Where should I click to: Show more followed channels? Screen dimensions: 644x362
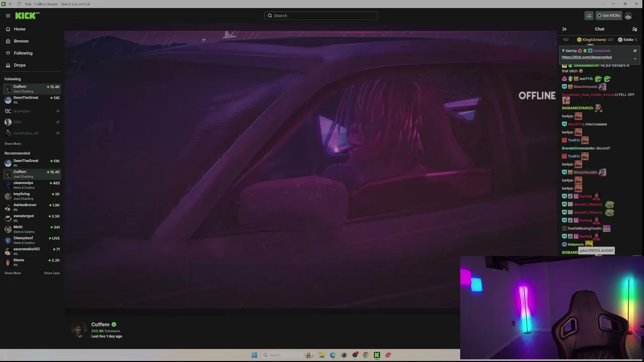pos(13,144)
